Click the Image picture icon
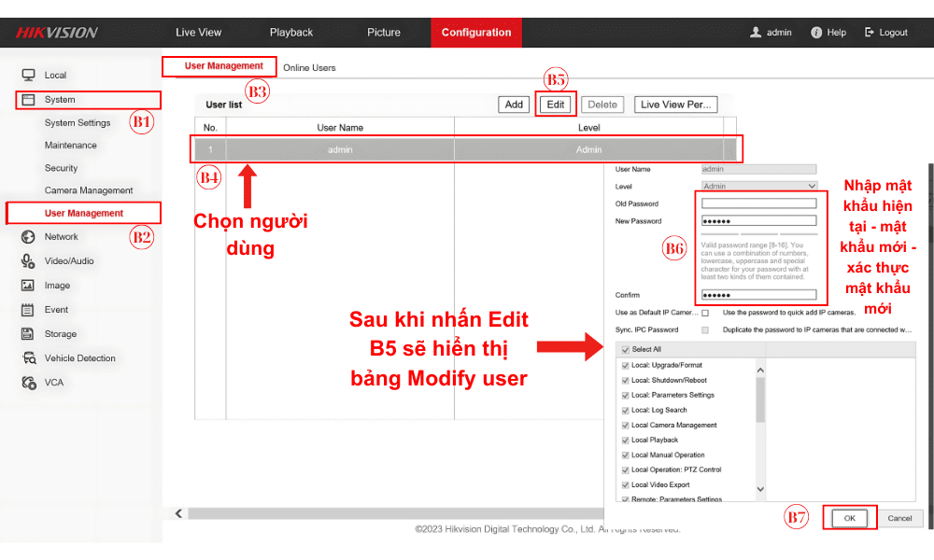The image size is (934, 560). (28, 286)
